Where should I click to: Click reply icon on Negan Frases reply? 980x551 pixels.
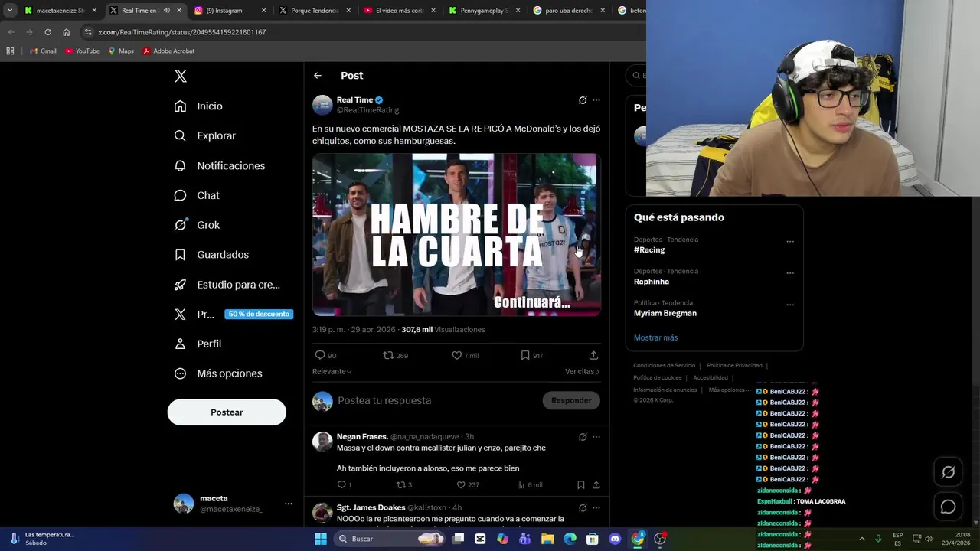(x=341, y=484)
